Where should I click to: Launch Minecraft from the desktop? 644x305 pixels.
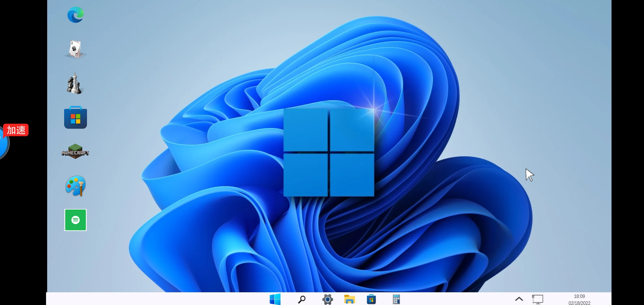[75, 152]
